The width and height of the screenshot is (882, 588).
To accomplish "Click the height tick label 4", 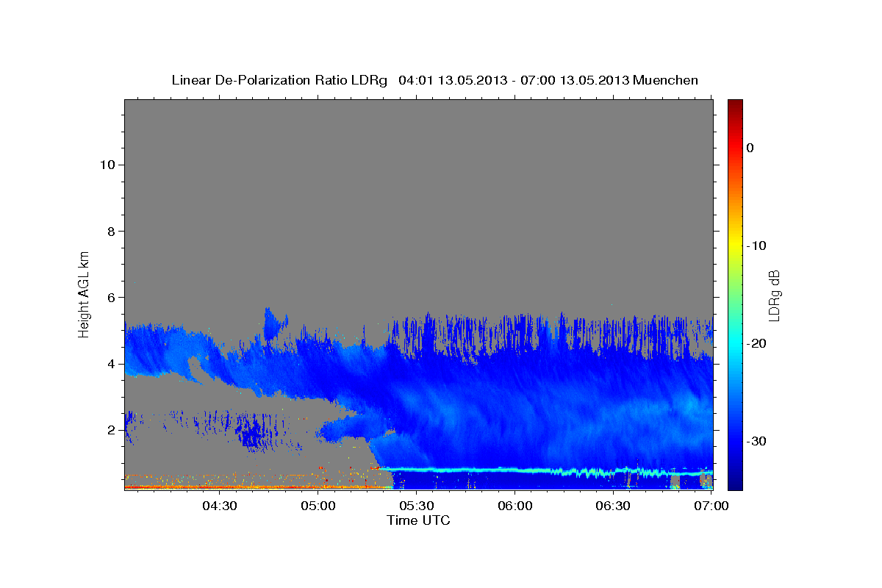I will [x=110, y=363].
